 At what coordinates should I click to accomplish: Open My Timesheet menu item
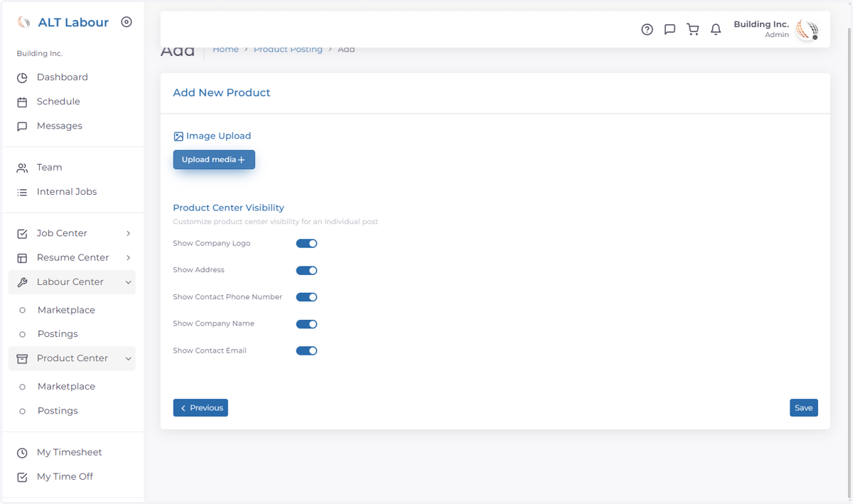[x=69, y=453]
